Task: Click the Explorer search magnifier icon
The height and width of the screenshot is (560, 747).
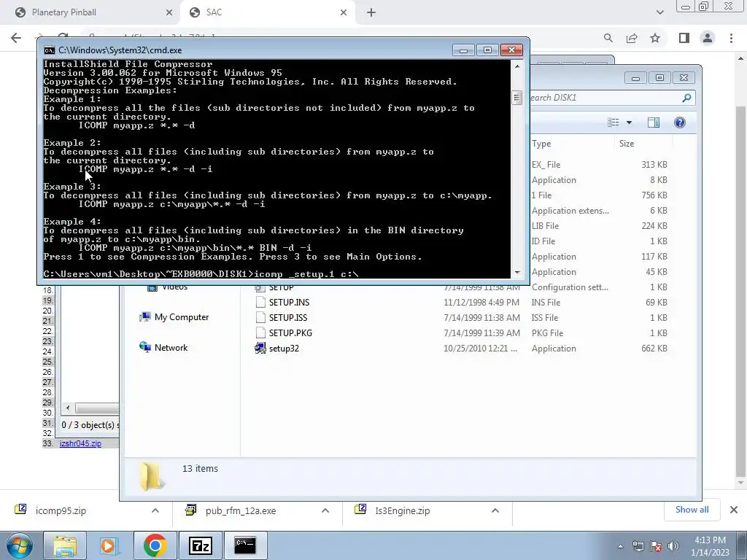Action: 686,98
